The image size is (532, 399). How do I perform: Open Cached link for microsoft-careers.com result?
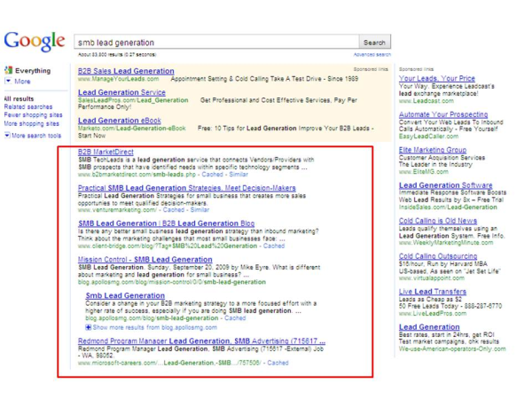pyautogui.click(x=278, y=363)
